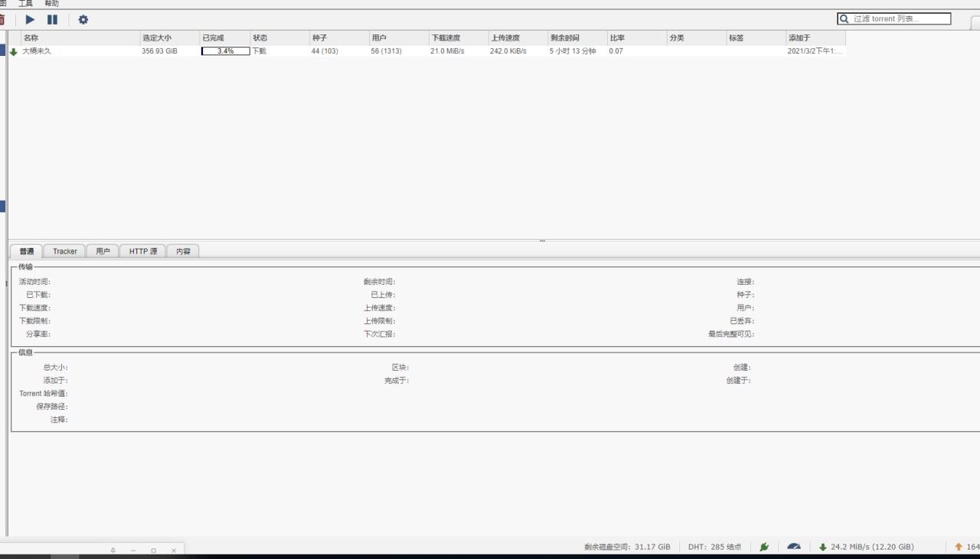Click the green download arrow in status bar
Viewport: 980px width, 559px height.
(x=823, y=547)
